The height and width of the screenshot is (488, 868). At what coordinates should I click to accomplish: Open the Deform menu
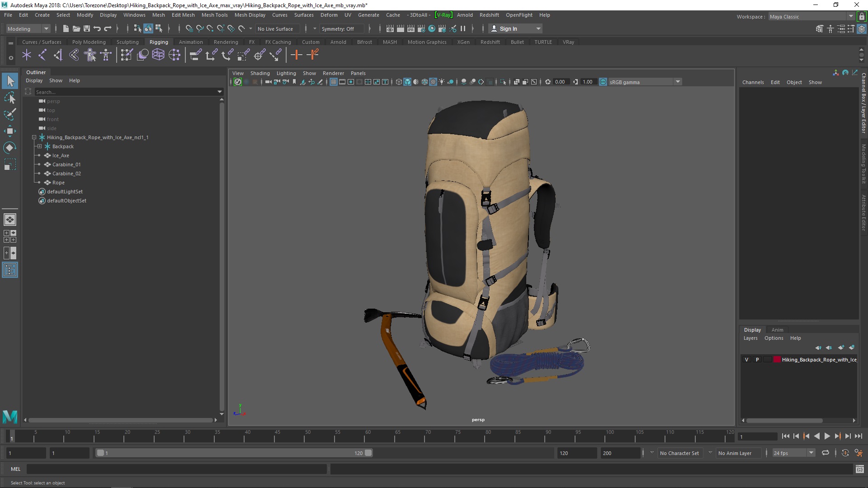(x=329, y=15)
